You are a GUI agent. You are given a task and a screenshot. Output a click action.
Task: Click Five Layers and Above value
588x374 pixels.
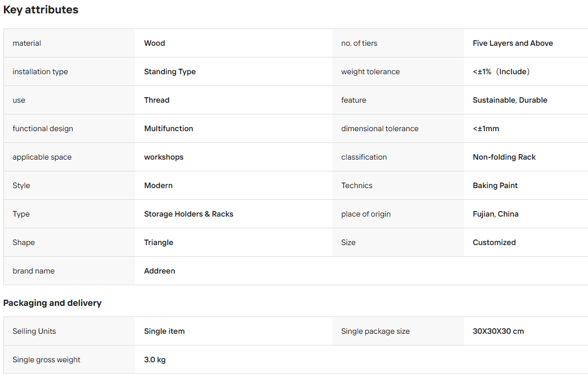[513, 43]
